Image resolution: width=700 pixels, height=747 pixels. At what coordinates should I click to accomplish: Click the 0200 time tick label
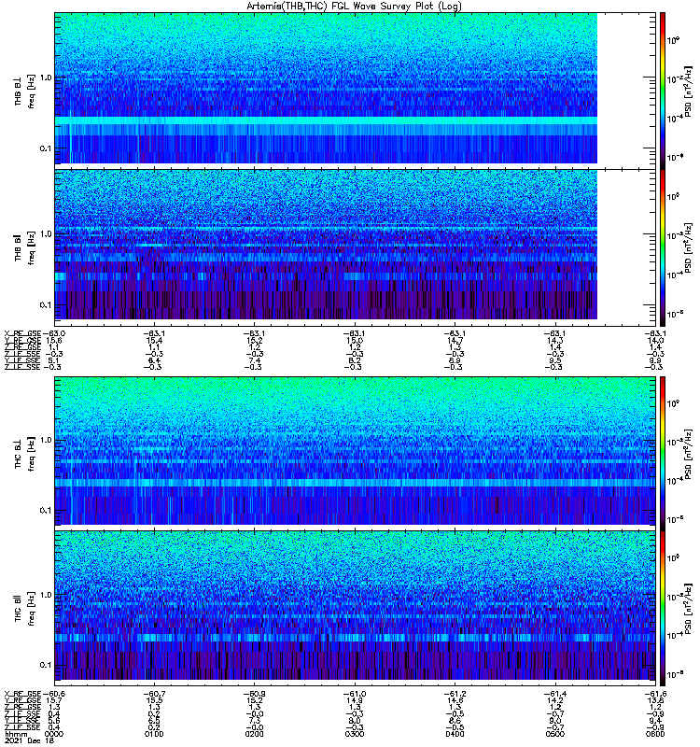254,734
